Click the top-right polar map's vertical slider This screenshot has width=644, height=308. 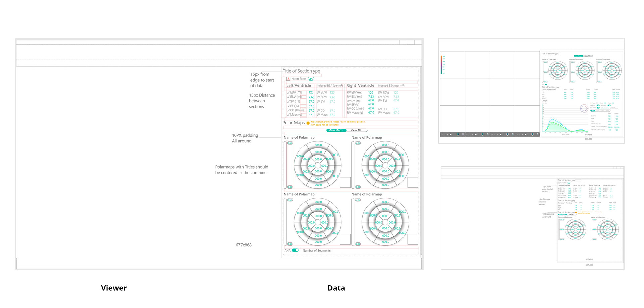tap(353, 165)
